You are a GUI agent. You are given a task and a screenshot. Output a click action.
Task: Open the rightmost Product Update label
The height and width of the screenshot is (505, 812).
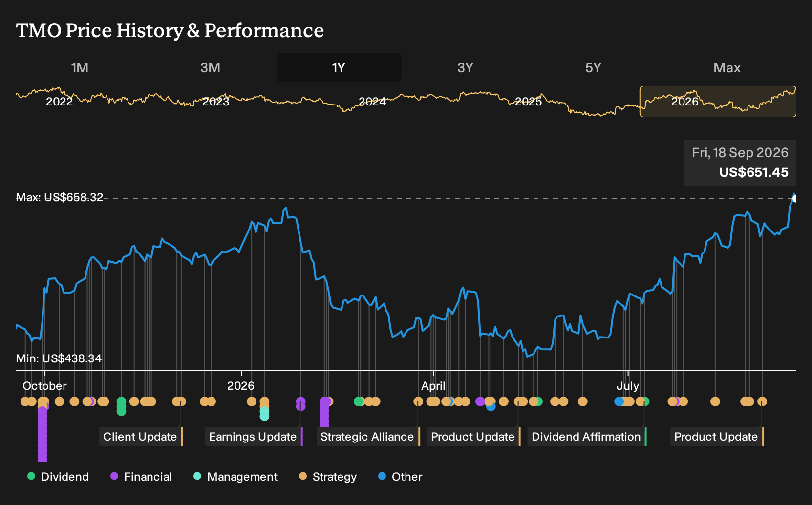click(717, 437)
